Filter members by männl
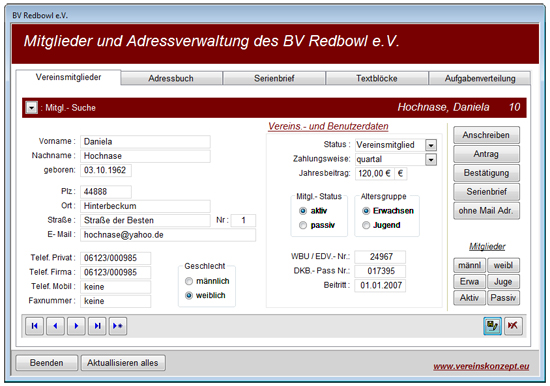Screen dimensions: 550x386 (x=469, y=265)
